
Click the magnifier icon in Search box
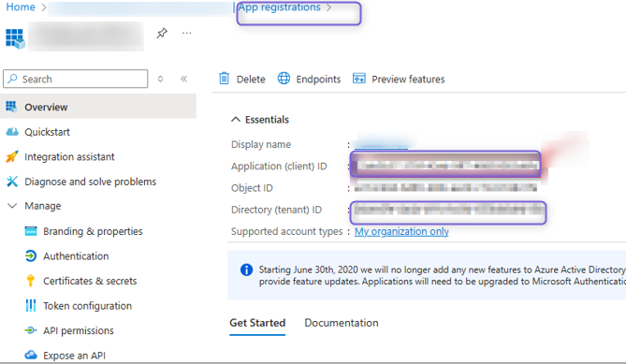[x=13, y=79]
